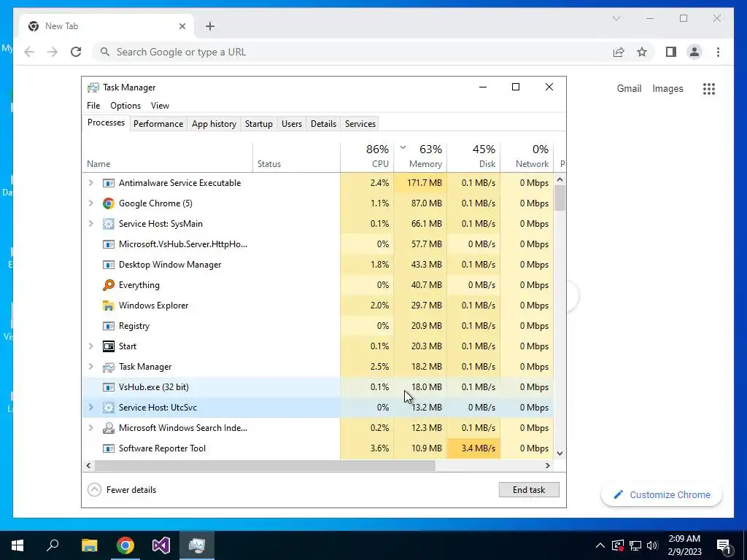Open the Chrome profile avatar
Viewport: 747px width, 560px height.
point(694,52)
